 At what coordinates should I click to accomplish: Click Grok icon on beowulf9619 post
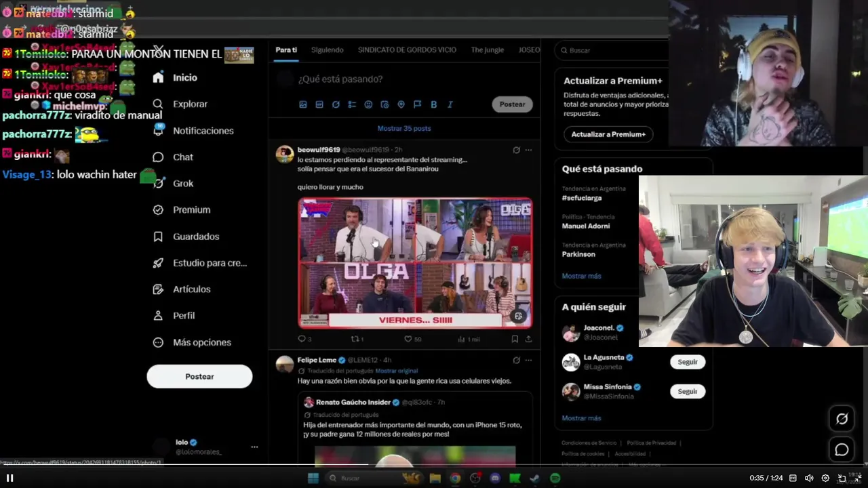coord(516,150)
